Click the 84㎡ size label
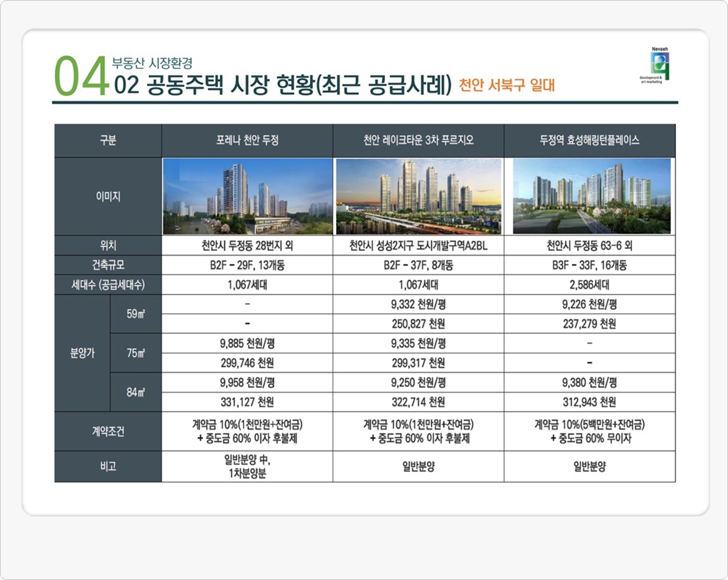The image size is (728, 580). click(x=136, y=392)
